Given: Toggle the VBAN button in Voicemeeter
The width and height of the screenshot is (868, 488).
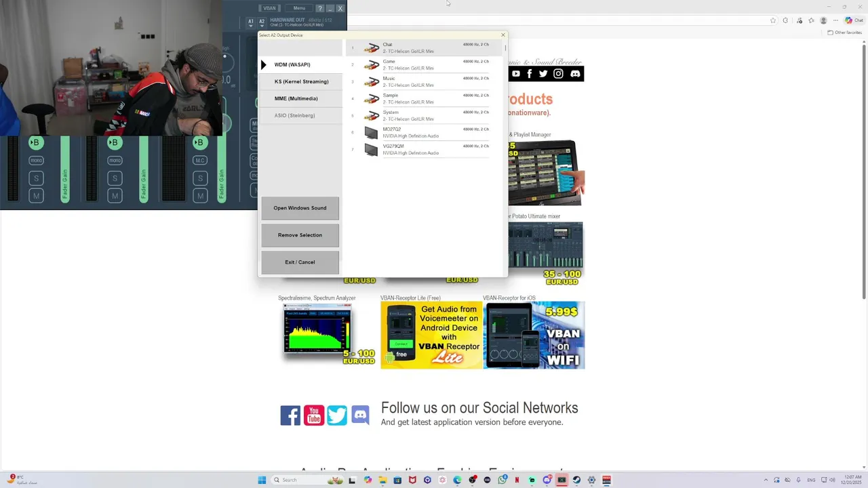Looking at the screenshot, I should [x=269, y=8].
